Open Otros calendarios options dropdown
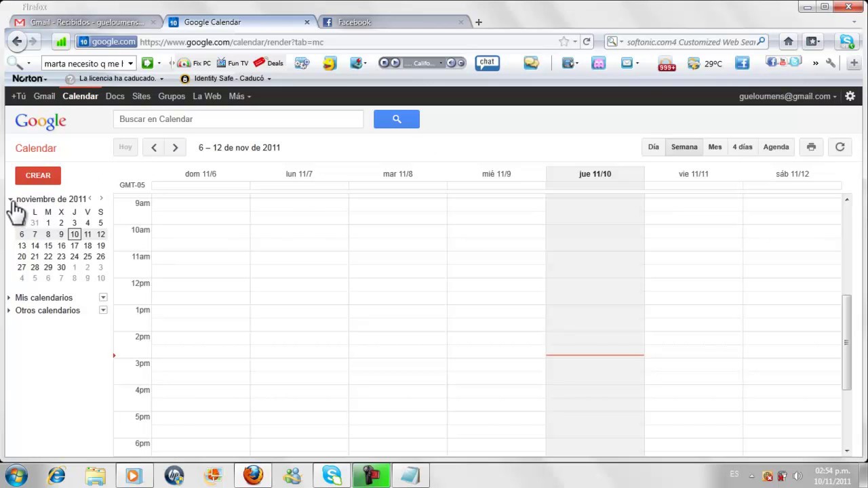Image resolution: width=868 pixels, height=488 pixels. [x=103, y=310]
